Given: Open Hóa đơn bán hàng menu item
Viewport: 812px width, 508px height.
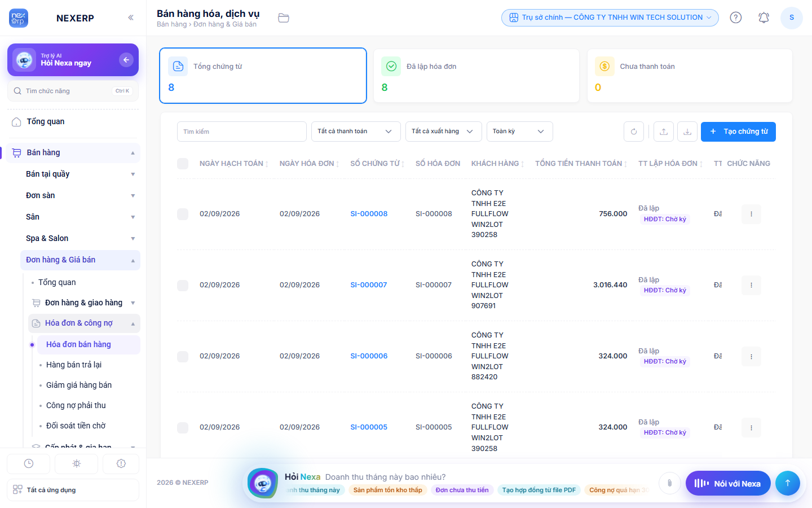Looking at the screenshot, I should pyautogui.click(x=89, y=344).
